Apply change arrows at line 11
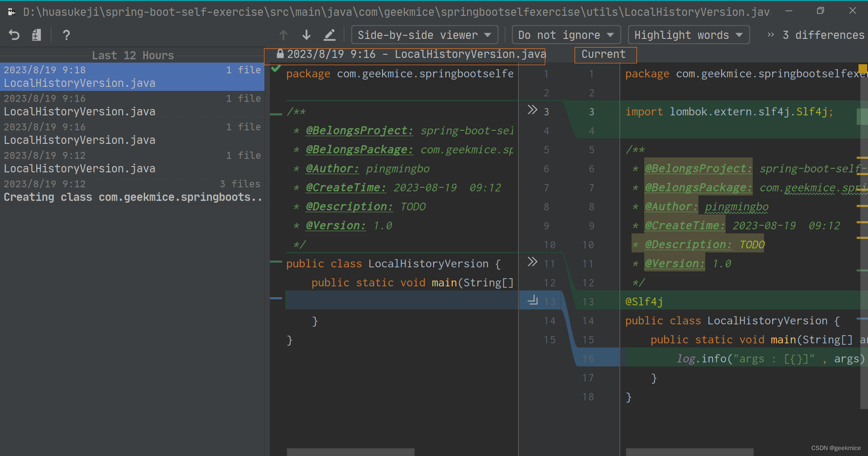 (533, 262)
